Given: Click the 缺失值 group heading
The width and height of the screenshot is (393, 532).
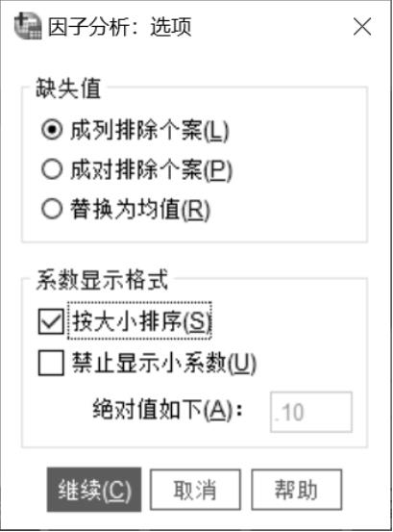Looking at the screenshot, I should pos(68,89).
